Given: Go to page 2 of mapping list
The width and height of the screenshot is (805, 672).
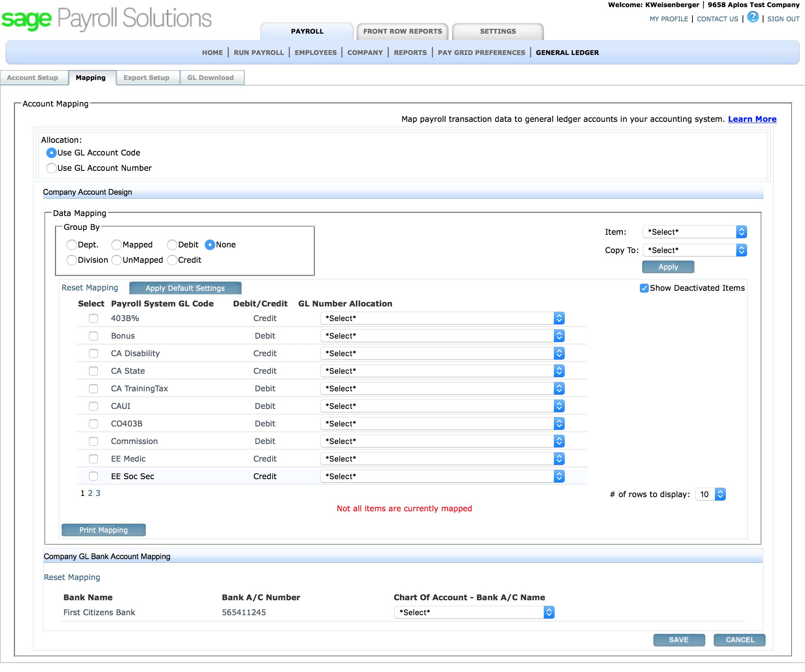Looking at the screenshot, I should [x=90, y=493].
